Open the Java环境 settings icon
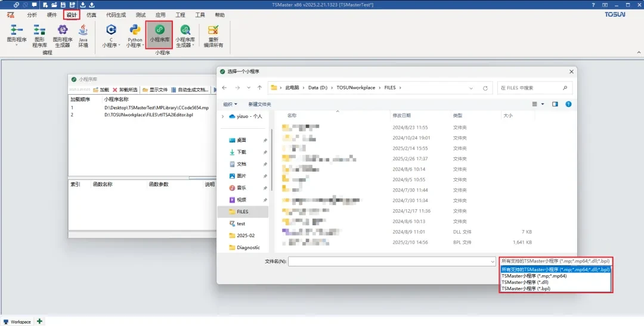644x326 pixels. [83, 35]
